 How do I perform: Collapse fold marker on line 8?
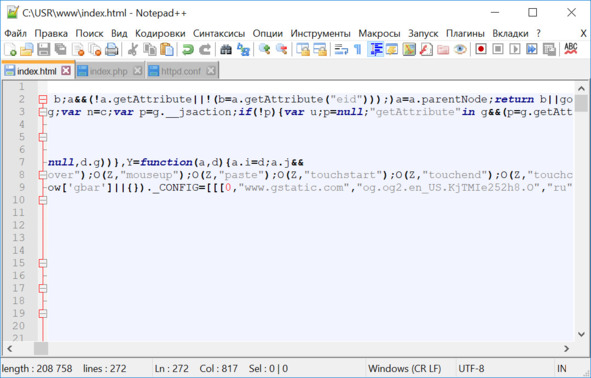tap(43, 175)
